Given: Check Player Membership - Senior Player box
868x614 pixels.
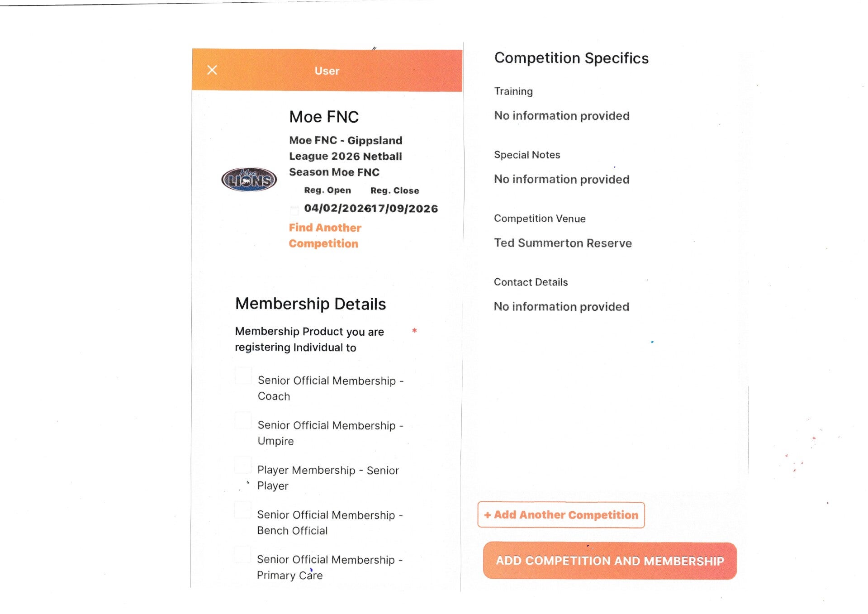Looking at the screenshot, I should coord(243,465).
